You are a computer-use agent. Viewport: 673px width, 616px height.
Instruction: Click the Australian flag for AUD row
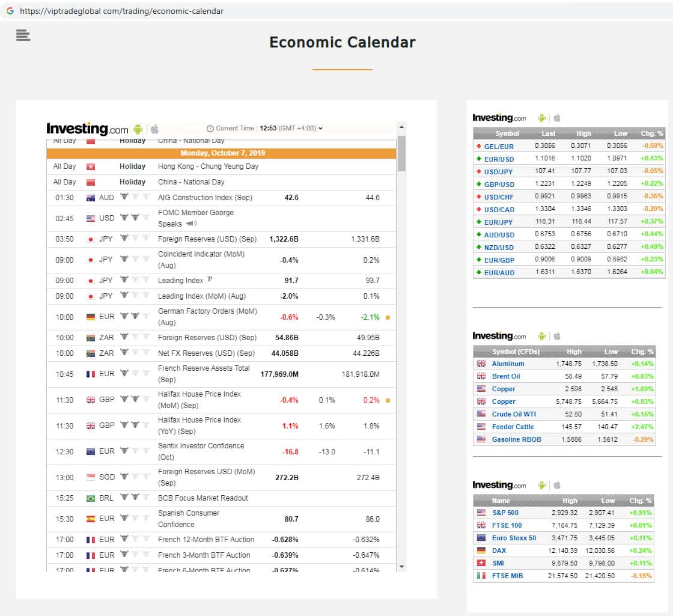[x=91, y=198]
